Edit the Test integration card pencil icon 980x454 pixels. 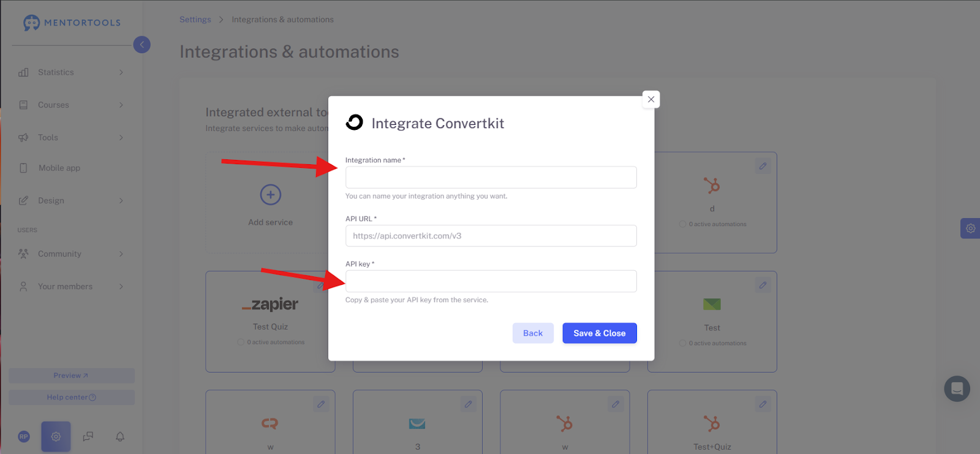pyautogui.click(x=763, y=285)
